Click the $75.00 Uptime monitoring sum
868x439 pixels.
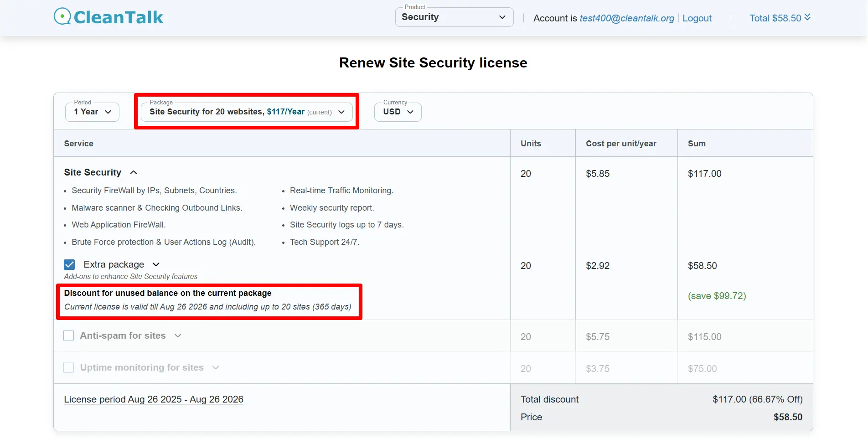pos(702,369)
